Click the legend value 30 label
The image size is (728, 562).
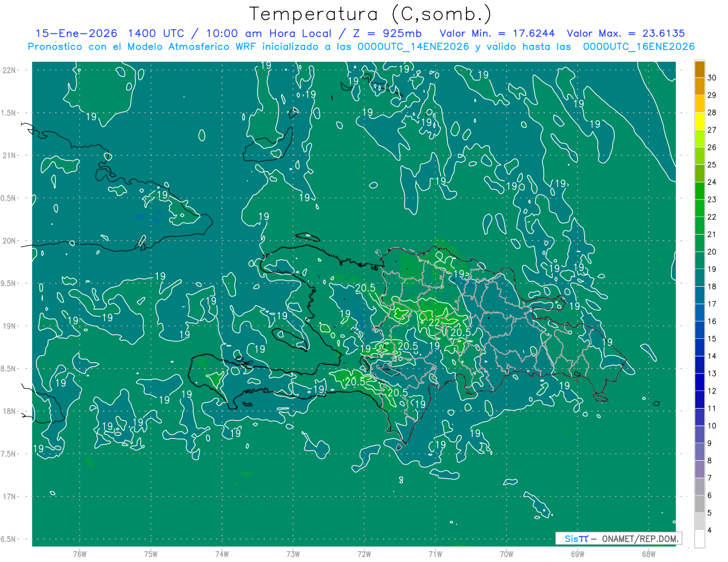(x=712, y=78)
